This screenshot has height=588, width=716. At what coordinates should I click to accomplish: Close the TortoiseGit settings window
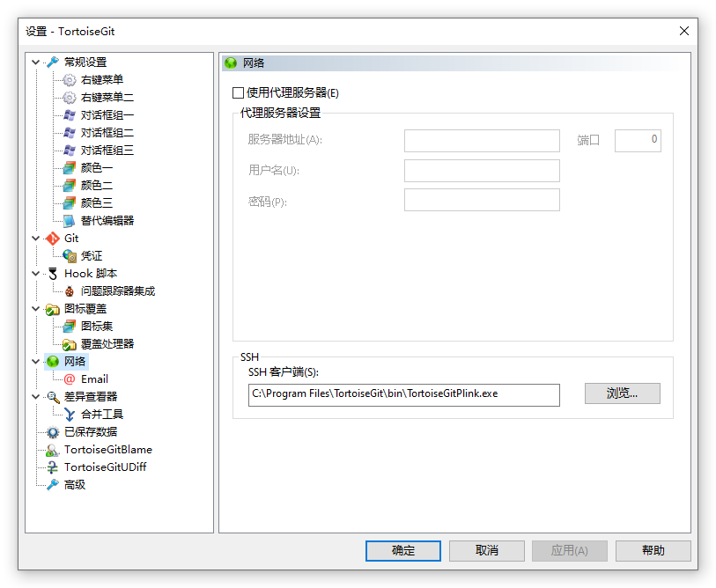(x=684, y=31)
